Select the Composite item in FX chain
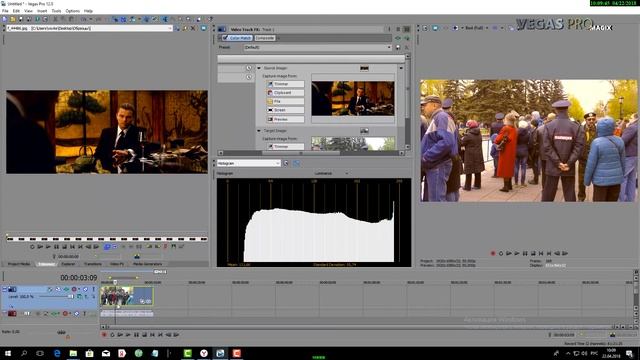Image resolution: width=640 pixels, height=360 pixels. pyautogui.click(x=264, y=38)
